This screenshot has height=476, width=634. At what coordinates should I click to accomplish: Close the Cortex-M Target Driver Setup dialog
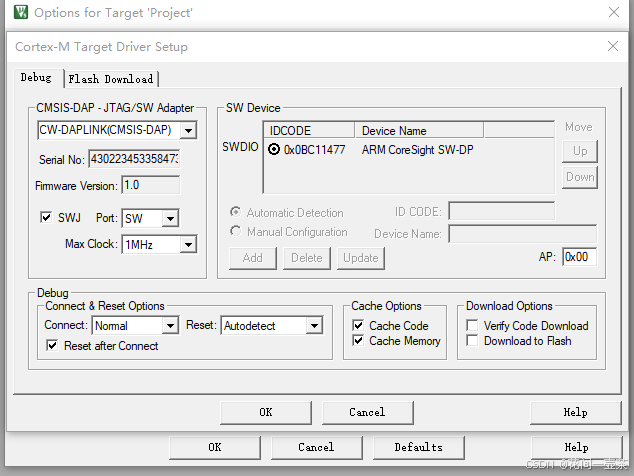pyautogui.click(x=613, y=46)
